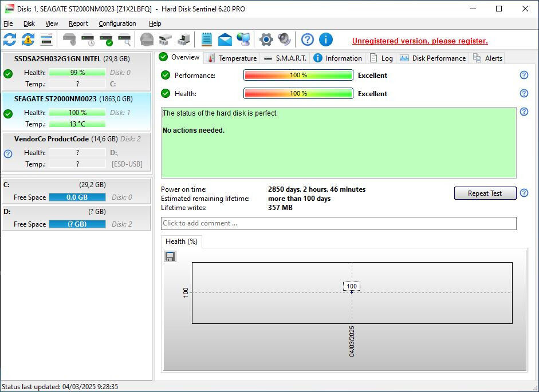Click help icon beside the status text box
The height and width of the screenshot is (392, 539).
524,112
